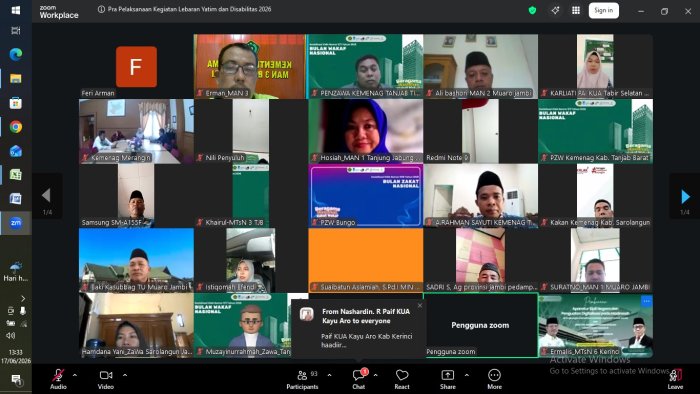700x394 pixels.
Task: Select Hosiah_MAN 1 Tanjung Jabung tile
Action: (366, 131)
